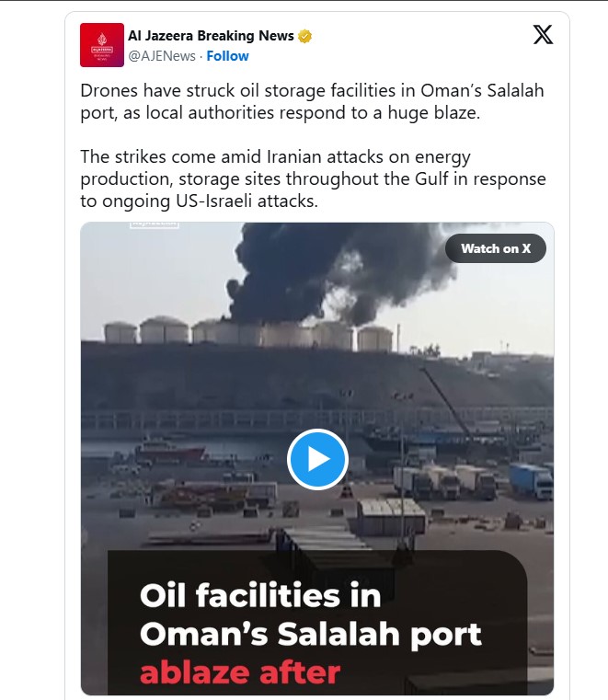This screenshot has width=608, height=700.
Task: Follow the AJENews account
Action: [x=227, y=56]
